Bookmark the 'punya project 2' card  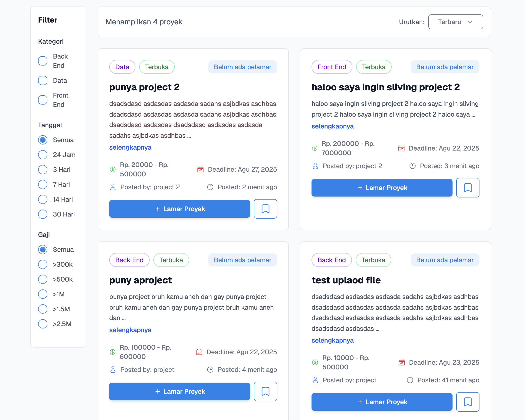pos(265,209)
